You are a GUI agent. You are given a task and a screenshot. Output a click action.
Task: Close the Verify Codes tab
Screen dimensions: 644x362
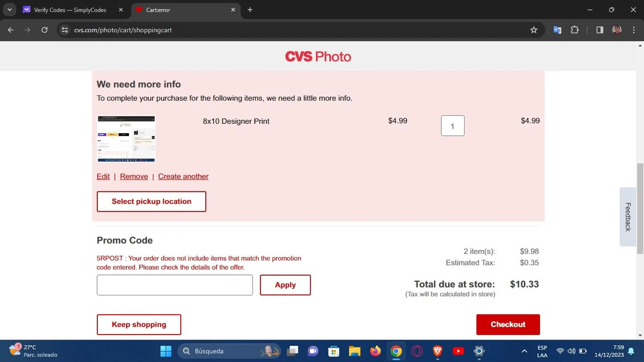point(121,9)
